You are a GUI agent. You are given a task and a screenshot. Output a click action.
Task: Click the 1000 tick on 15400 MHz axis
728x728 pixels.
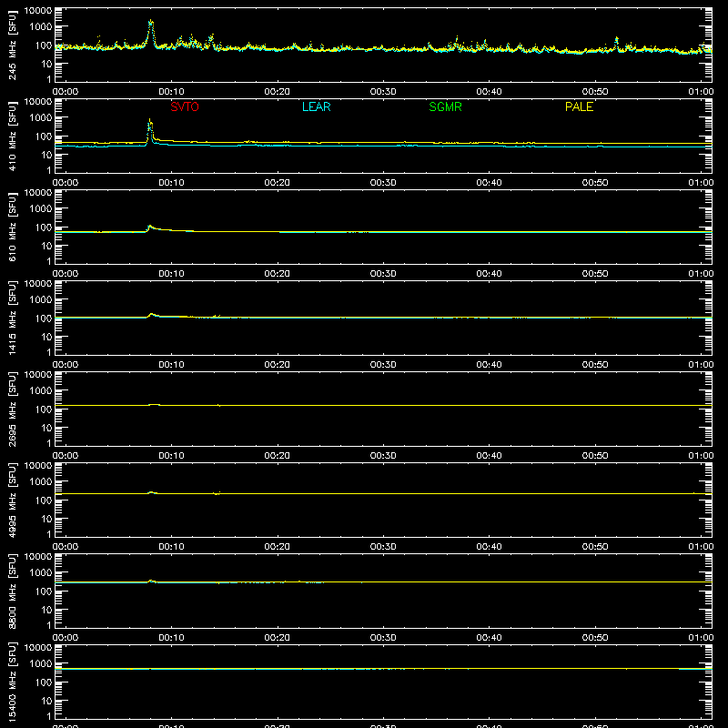click(41, 664)
